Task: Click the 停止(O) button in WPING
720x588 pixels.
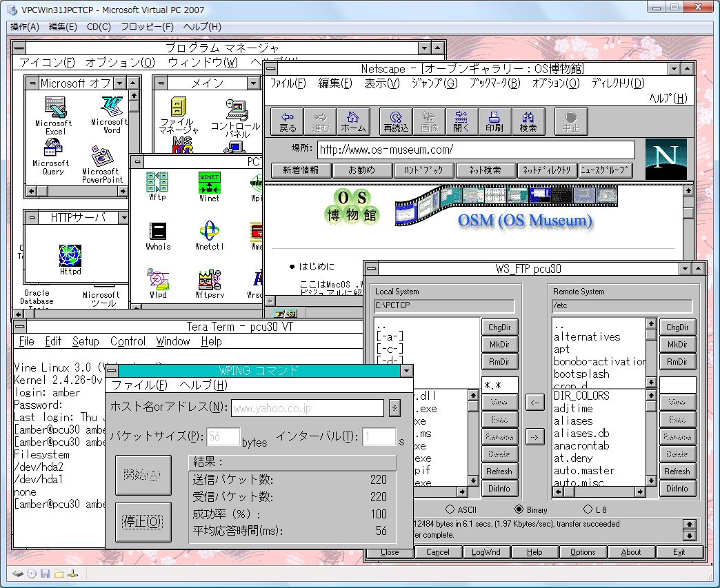Action: (143, 522)
